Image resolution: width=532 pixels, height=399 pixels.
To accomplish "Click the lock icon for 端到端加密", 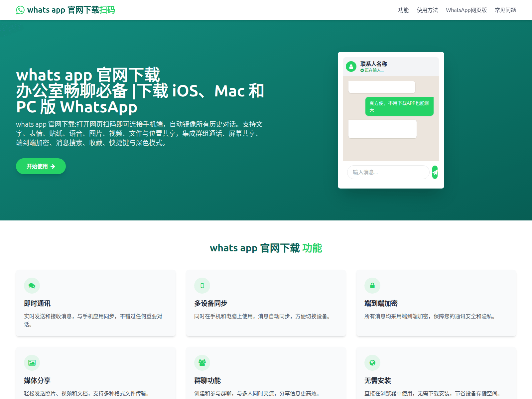I will point(372,286).
